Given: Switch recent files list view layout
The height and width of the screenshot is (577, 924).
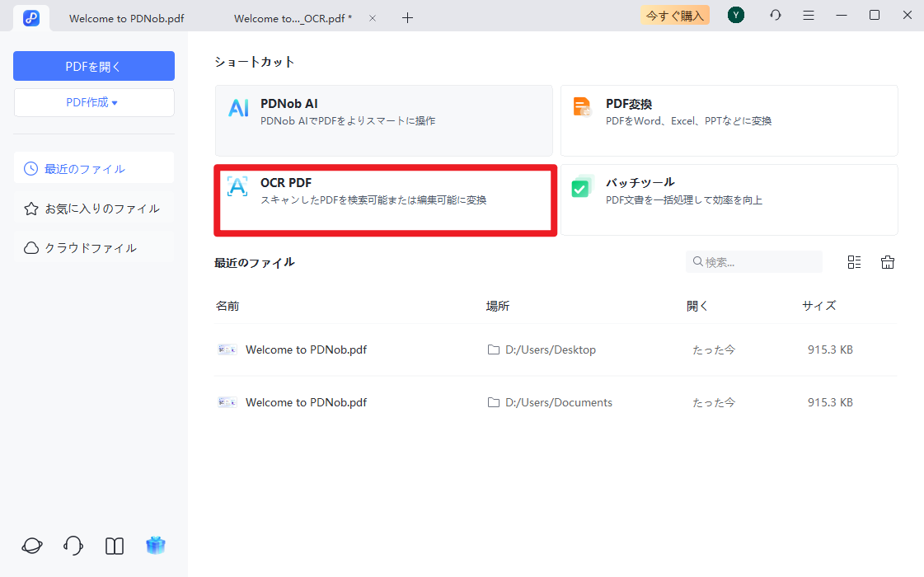Looking at the screenshot, I should coord(854,262).
